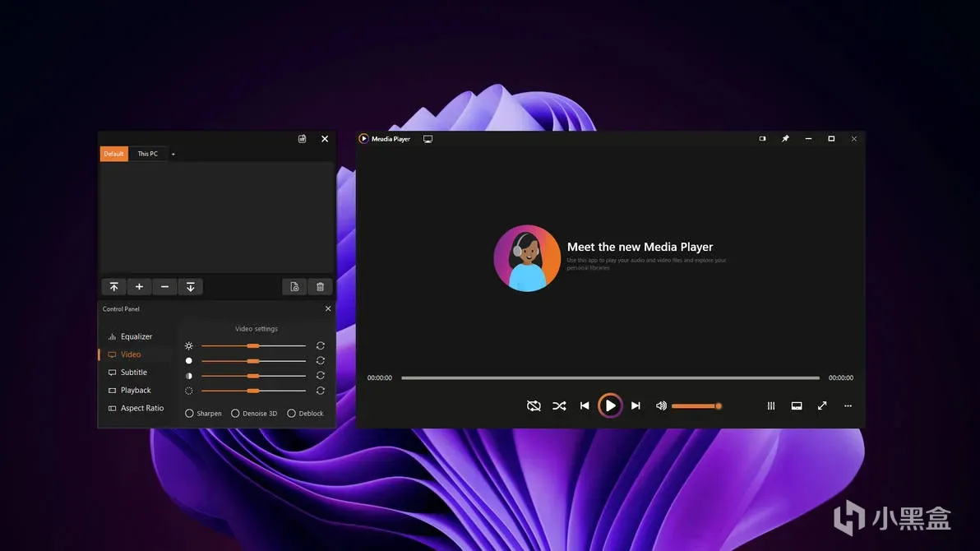
Task: Open the more options ellipsis menu
Action: point(848,406)
